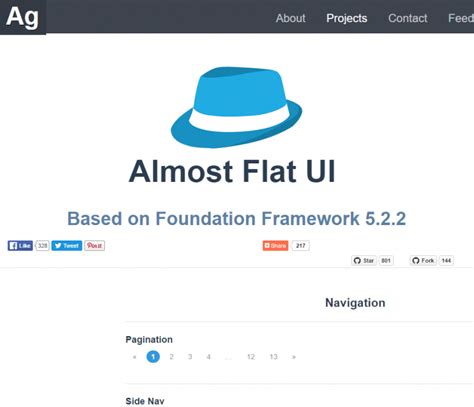Go to next page arrow in pagination
This screenshot has height=407, width=474.
294,357
